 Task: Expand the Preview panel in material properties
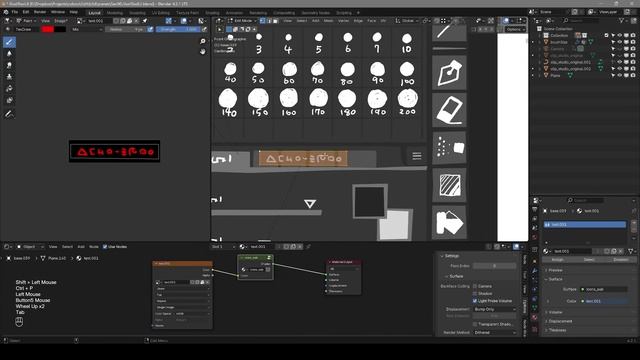pyautogui.click(x=555, y=270)
